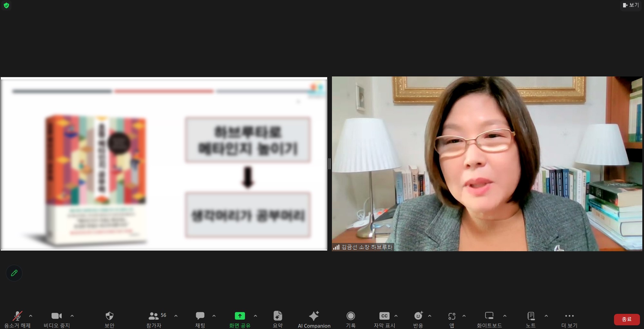Click the green pencil annotate button
644x329 pixels.
14,273
